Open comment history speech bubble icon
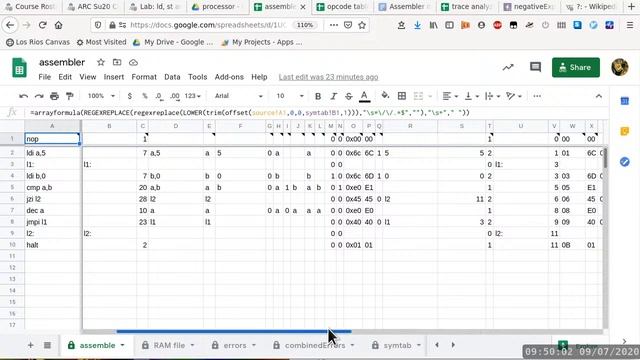This screenshot has height=360, width=640. [535, 67]
